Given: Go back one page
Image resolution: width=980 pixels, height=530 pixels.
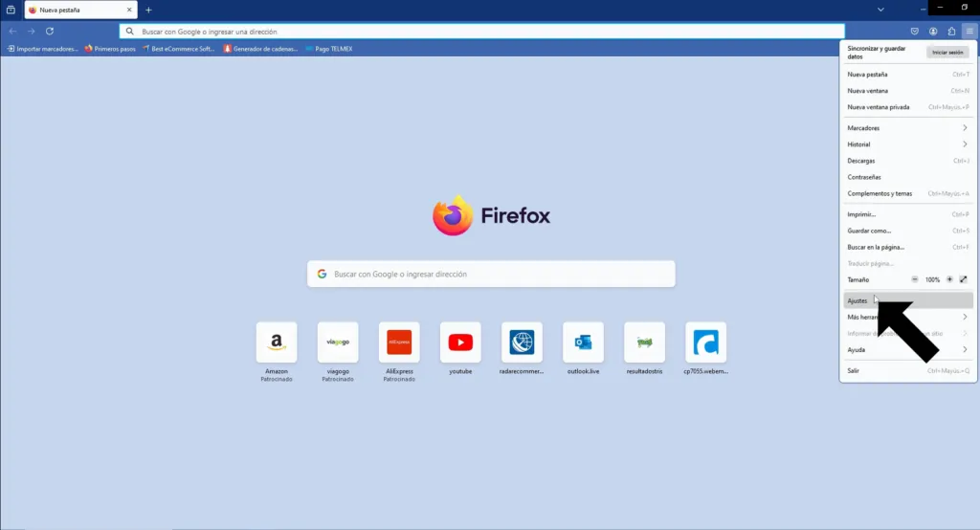Looking at the screenshot, I should pyautogui.click(x=12, y=32).
